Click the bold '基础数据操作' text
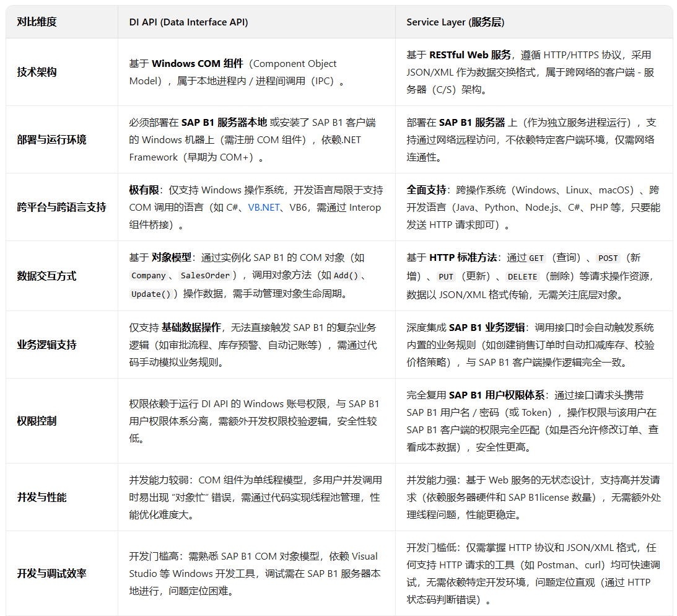 191,327
